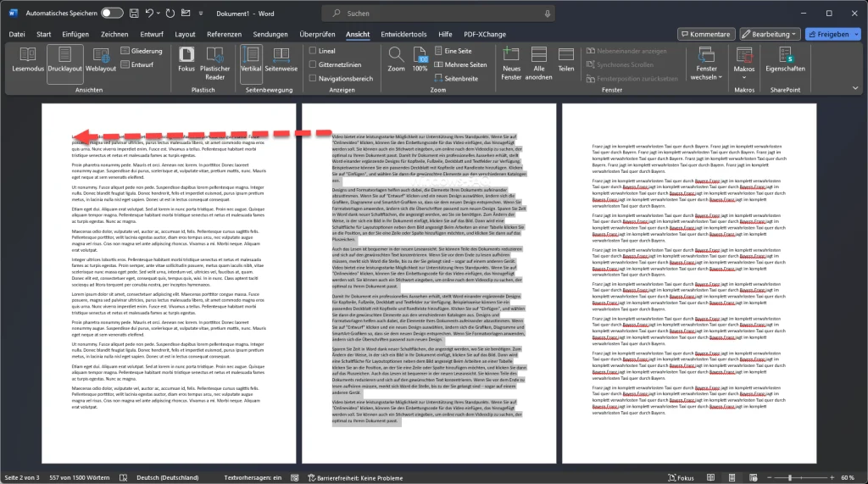The image size is (868, 484).
Task: Open the Plastischer Reader
Action: tap(214, 64)
